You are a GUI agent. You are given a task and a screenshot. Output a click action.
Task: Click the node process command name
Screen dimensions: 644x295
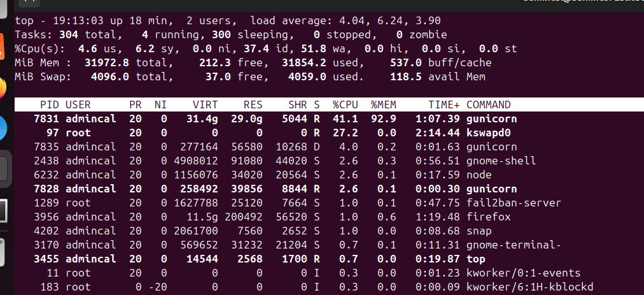point(479,175)
